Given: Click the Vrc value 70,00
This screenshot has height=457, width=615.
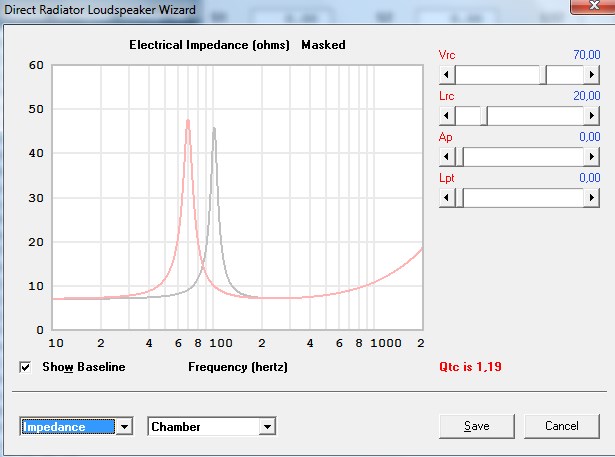Looking at the screenshot, I should tap(587, 55).
